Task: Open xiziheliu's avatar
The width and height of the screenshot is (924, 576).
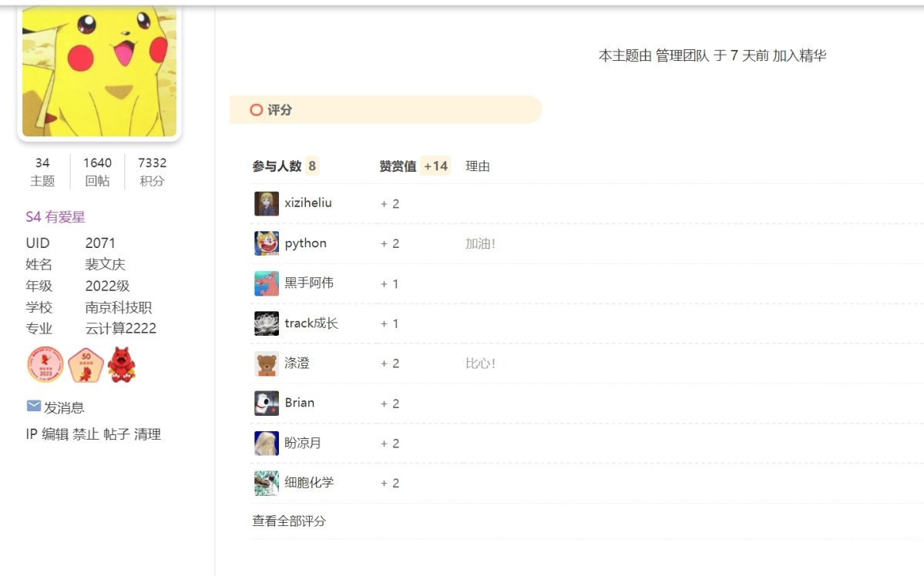Action: (267, 203)
